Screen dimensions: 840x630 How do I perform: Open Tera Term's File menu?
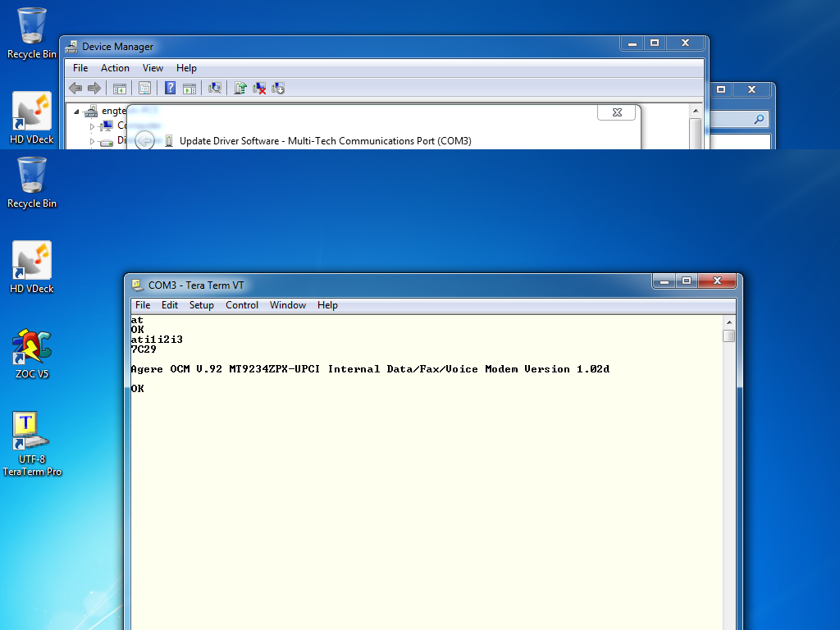[x=143, y=305]
